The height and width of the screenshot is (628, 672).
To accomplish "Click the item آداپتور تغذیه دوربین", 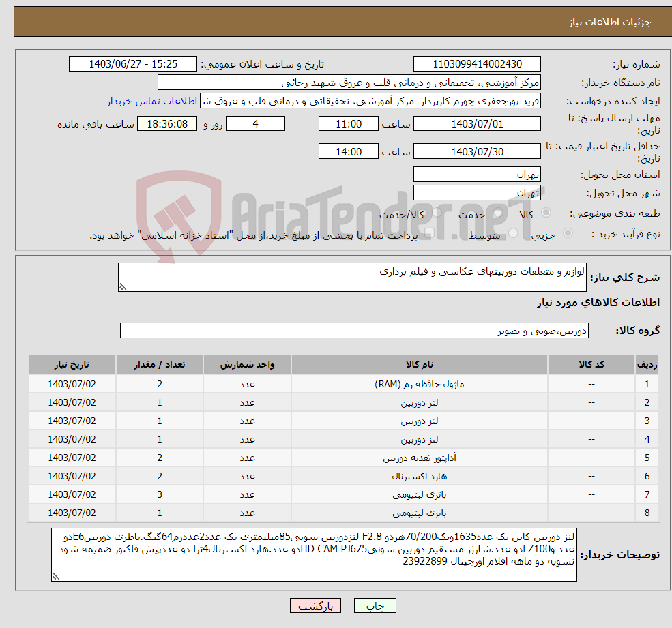I will click(x=419, y=458).
